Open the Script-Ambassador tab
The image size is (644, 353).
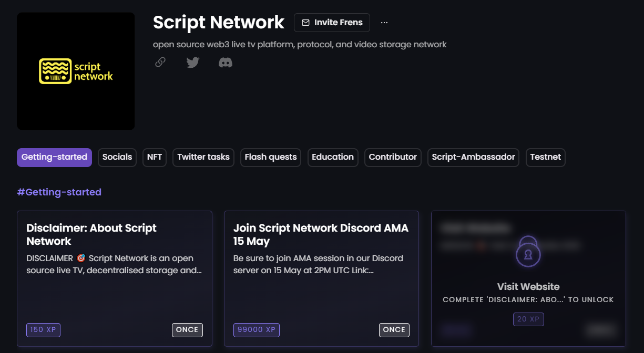pos(473,157)
